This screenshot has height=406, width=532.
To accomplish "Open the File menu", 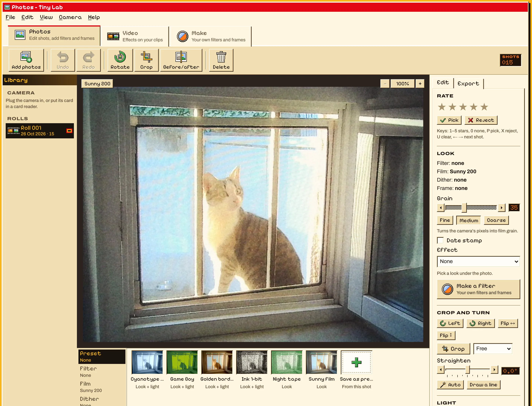I will point(10,17).
